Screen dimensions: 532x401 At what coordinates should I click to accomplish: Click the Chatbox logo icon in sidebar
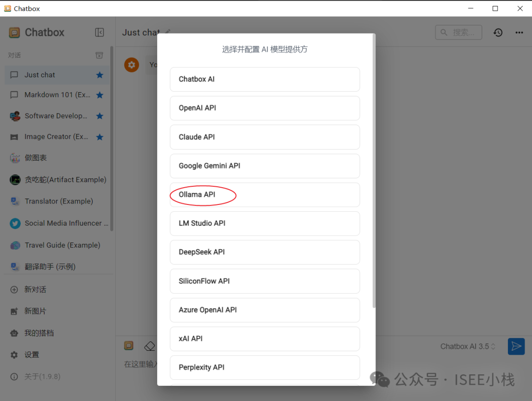(x=14, y=33)
